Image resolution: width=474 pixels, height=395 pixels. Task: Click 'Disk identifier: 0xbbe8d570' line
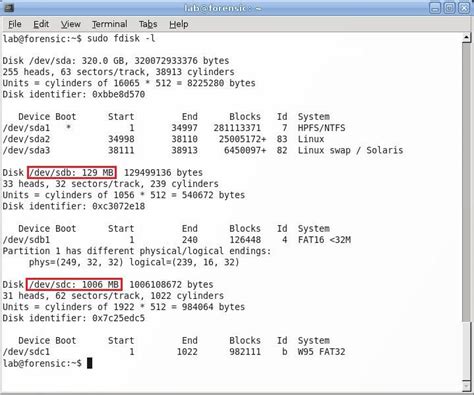[x=74, y=94]
